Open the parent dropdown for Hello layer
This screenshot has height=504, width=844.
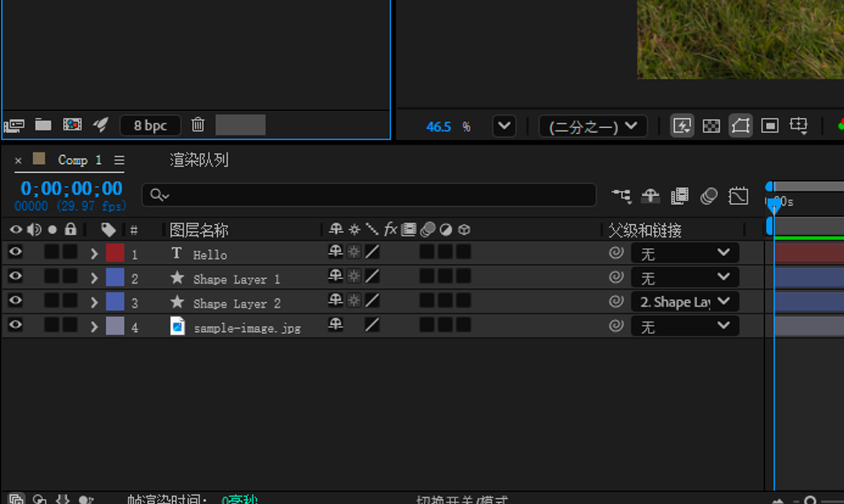point(685,253)
